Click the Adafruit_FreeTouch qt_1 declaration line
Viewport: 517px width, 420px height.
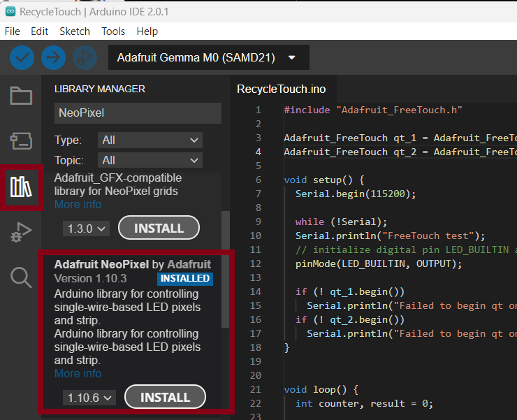400,138
